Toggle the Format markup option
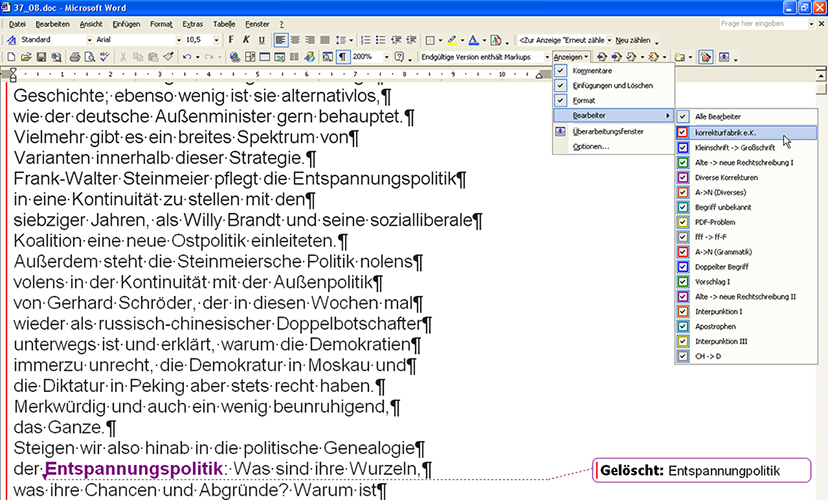 coord(561,100)
